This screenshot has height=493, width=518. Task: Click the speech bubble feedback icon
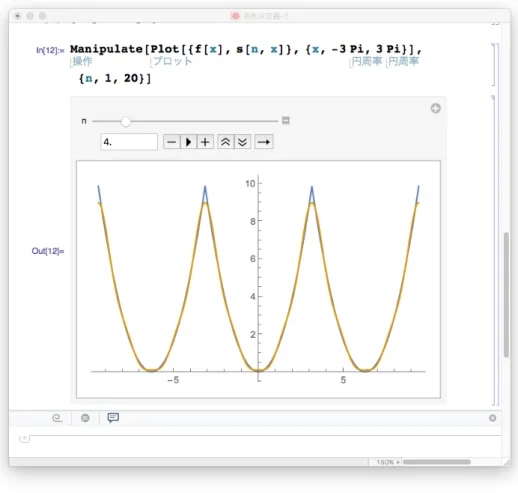[113, 417]
